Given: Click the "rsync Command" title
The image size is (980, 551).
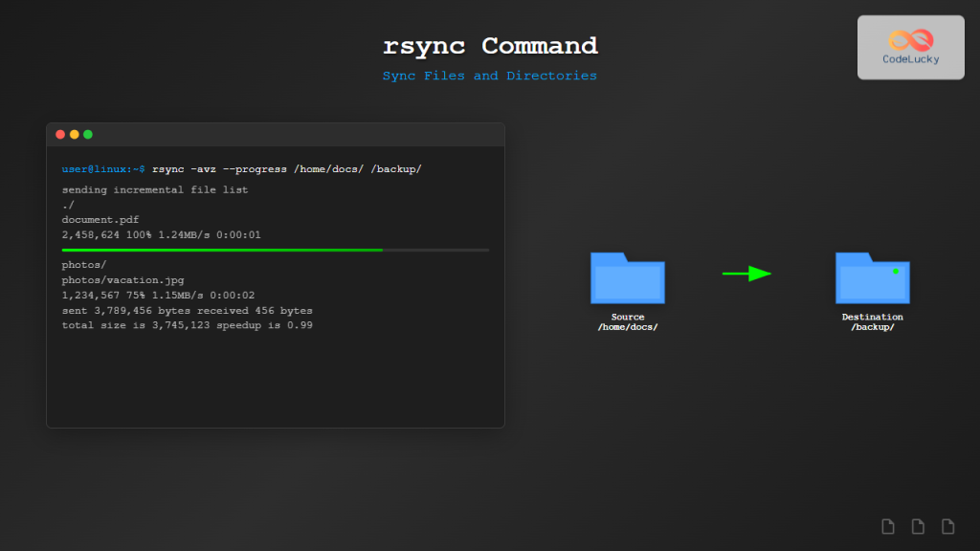Looking at the screenshot, I should pyautogui.click(x=490, y=46).
